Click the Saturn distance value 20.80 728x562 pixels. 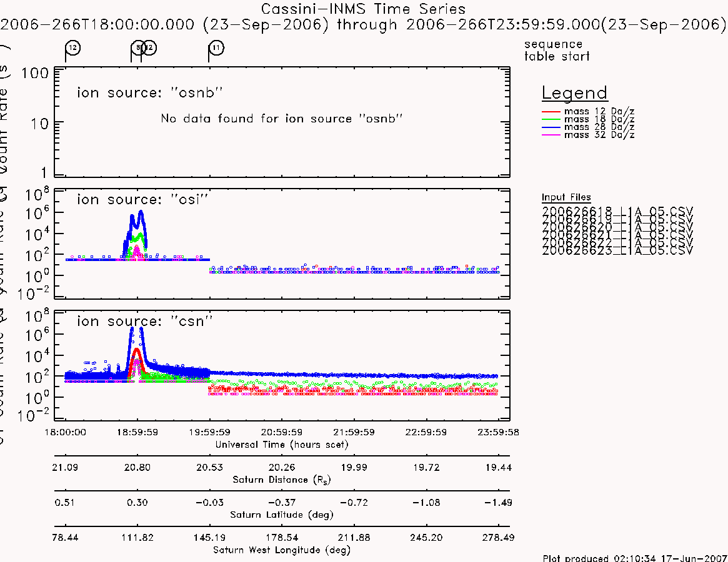[x=137, y=467]
